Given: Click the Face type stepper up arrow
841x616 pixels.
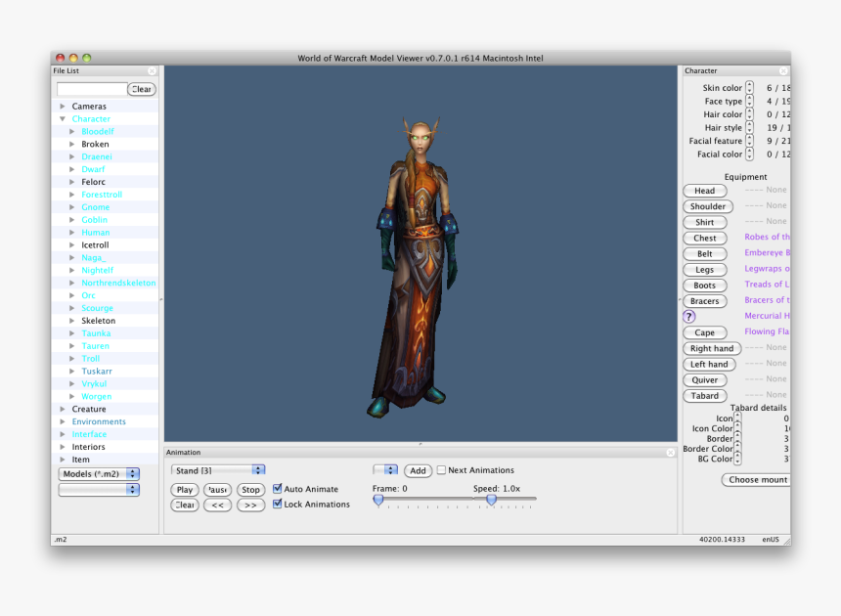Looking at the screenshot, I should (749, 98).
